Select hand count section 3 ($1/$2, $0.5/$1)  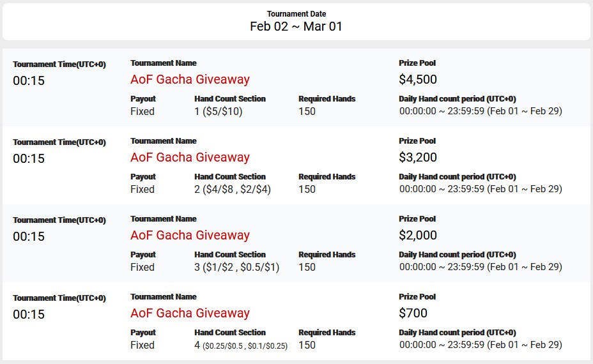click(x=236, y=268)
